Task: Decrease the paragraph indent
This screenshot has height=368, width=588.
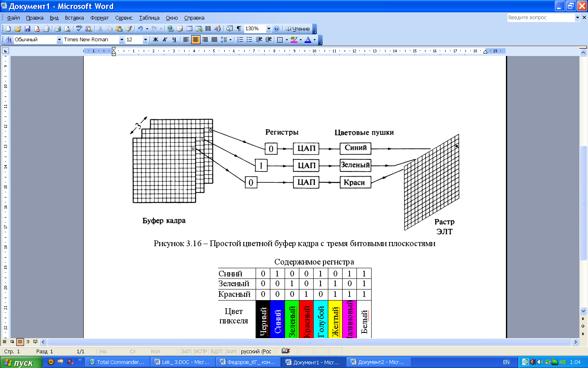Action: pos(259,40)
